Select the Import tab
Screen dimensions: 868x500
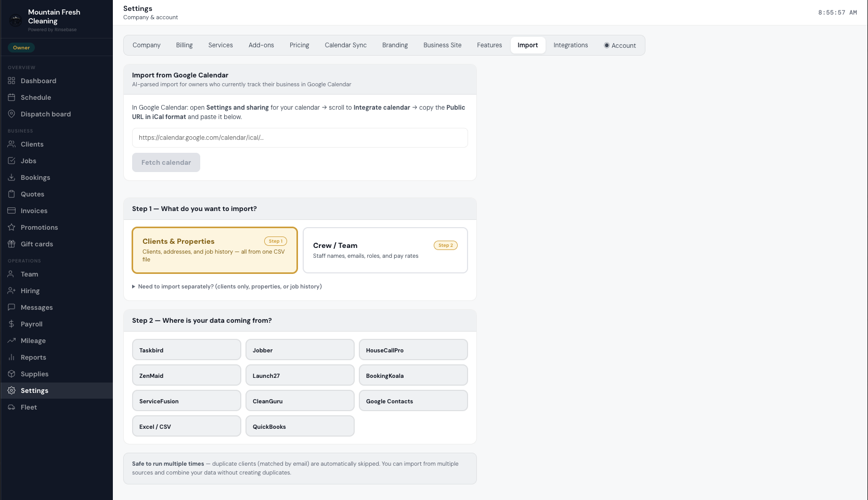click(528, 45)
